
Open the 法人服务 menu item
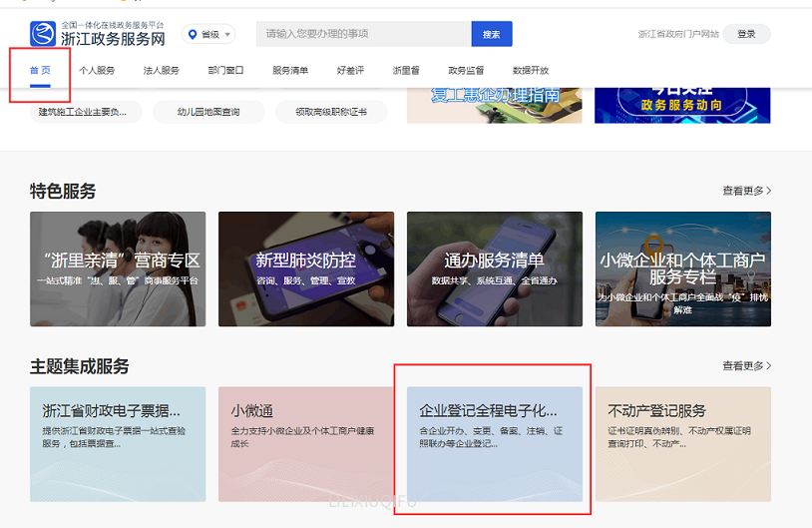coord(162,71)
